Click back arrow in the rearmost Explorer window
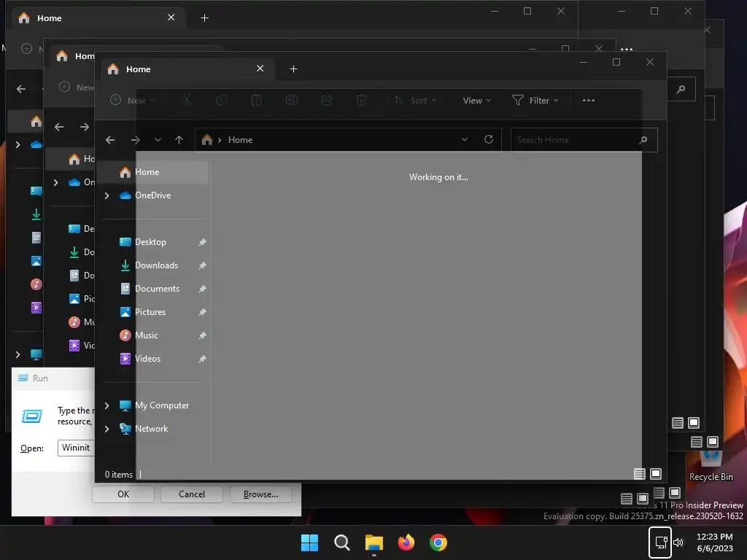This screenshot has width=747, height=560. [x=21, y=89]
